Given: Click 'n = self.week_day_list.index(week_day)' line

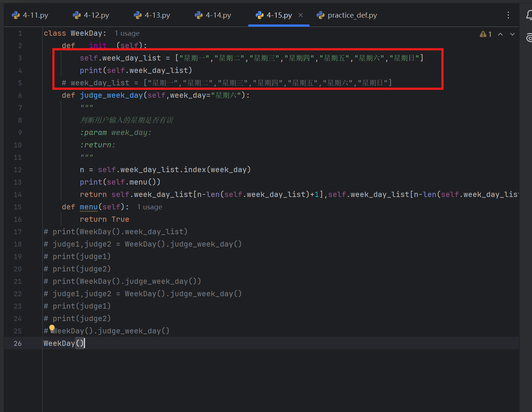Looking at the screenshot, I should (165, 170).
